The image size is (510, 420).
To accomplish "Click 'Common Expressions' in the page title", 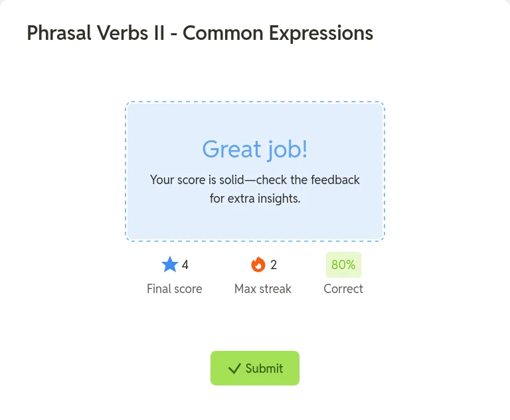I will tap(278, 33).
